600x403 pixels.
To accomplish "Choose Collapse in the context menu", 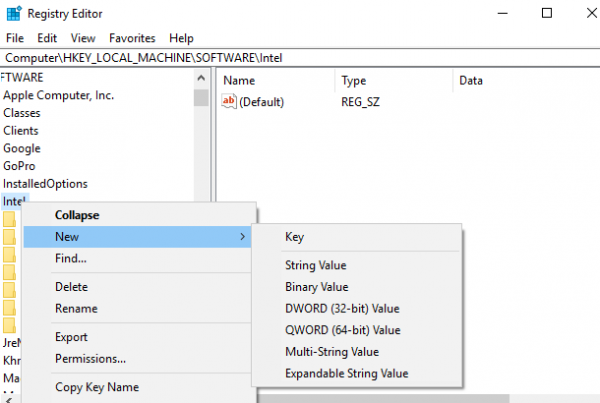I will [x=77, y=215].
